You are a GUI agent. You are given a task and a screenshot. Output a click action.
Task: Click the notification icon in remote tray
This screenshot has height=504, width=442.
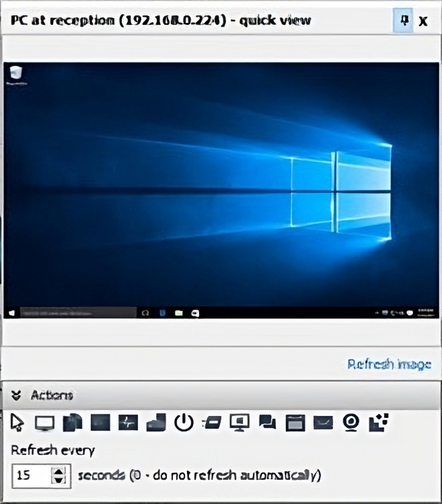(x=410, y=313)
